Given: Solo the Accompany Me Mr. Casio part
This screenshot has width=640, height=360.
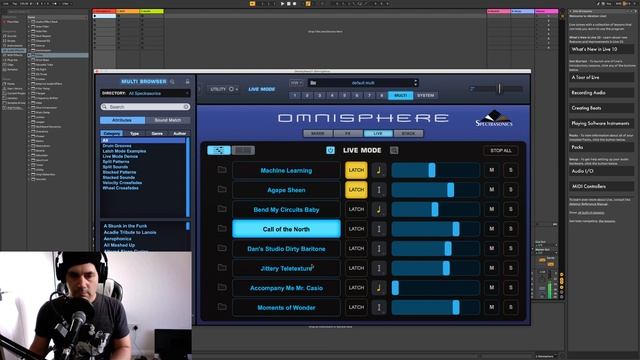Looking at the screenshot, I should [510, 288].
